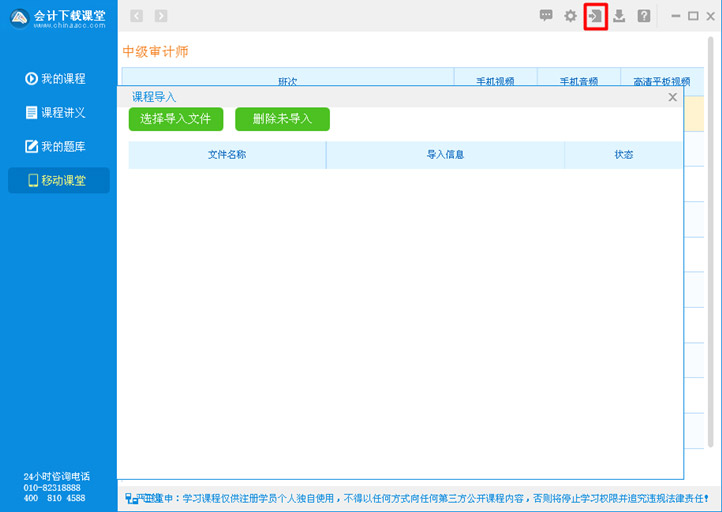Click the help question mark icon

(x=644, y=16)
